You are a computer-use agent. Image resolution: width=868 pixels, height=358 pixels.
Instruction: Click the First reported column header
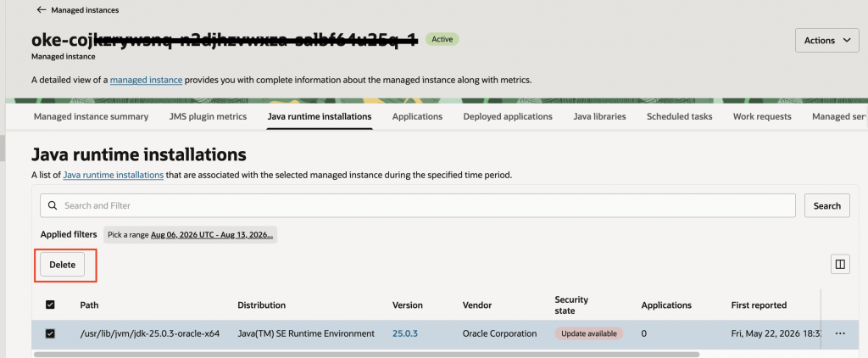(759, 305)
